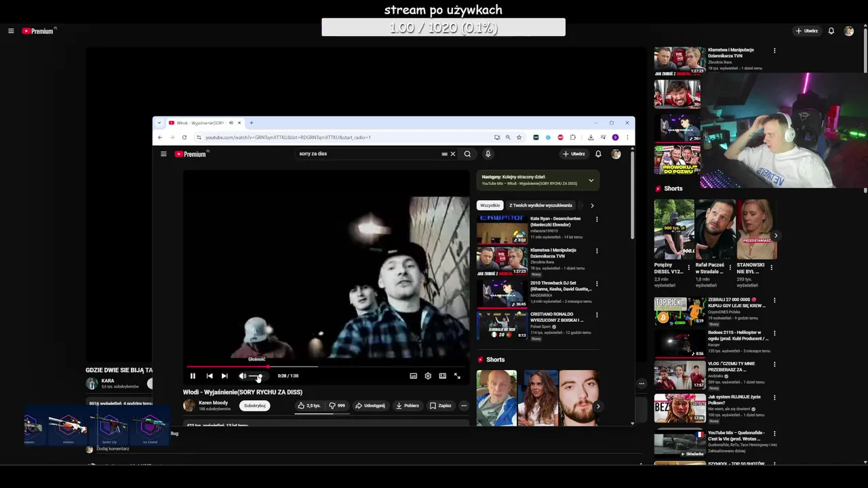Open more actions menu beside Zapisz
The height and width of the screenshot is (488, 868).
pyautogui.click(x=464, y=405)
